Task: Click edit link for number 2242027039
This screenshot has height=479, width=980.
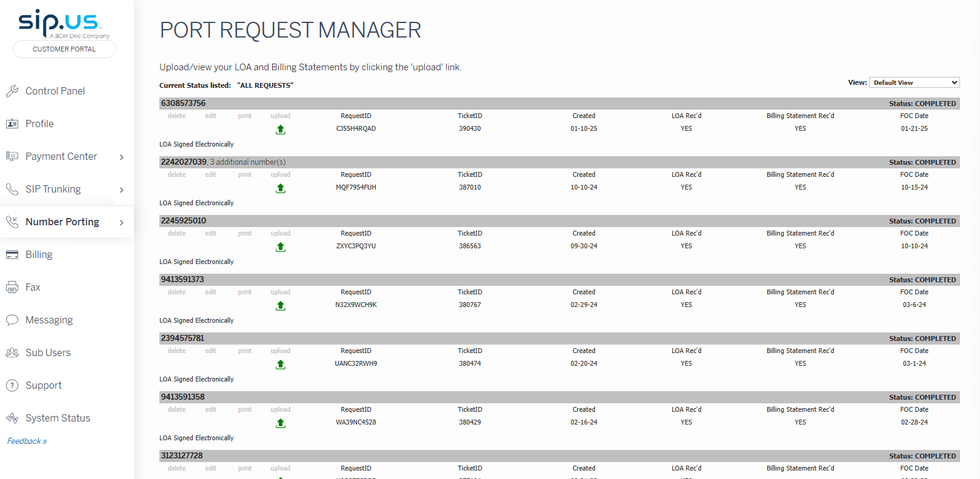Action: (x=210, y=174)
